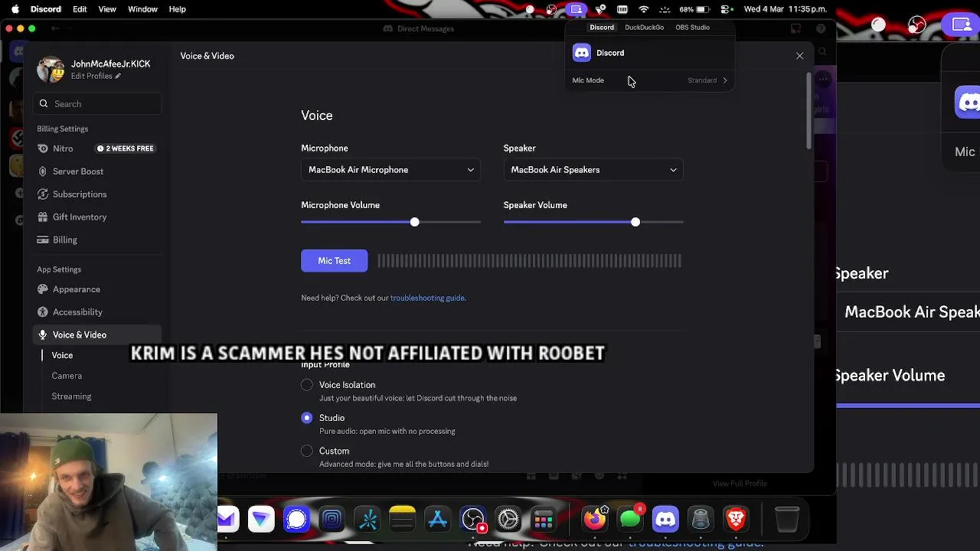Open the Perplexity star icon in Dock

coord(367,520)
